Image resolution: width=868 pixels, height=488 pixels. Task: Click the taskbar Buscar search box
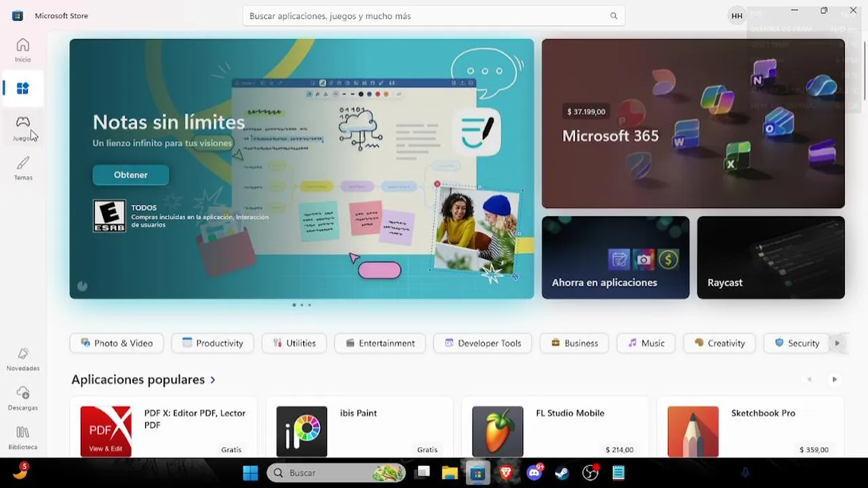[x=336, y=472]
